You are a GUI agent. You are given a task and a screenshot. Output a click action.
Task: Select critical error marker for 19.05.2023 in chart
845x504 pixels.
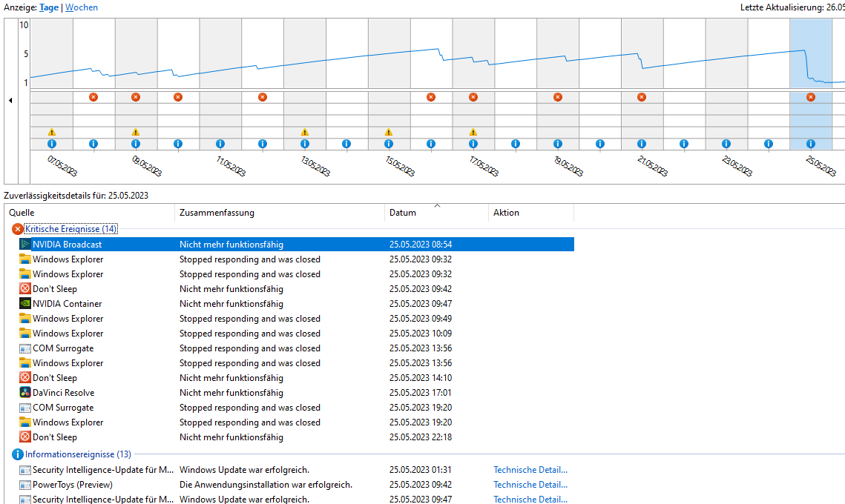point(558,97)
